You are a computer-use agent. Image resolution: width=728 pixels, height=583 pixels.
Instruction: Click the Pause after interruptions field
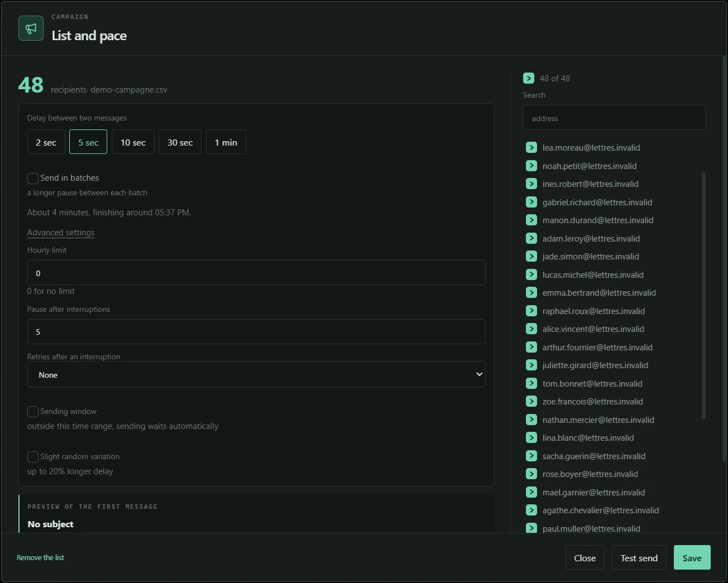coord(256,331)
